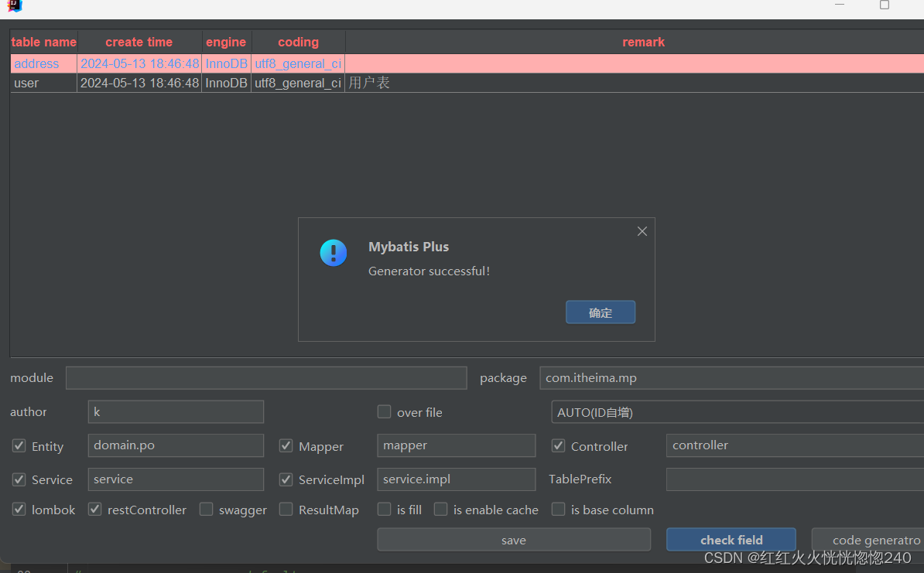Enable the over file checkbox
Image resolution: width=924 pixels, height=573 pixels.
(x=384, y=411)
